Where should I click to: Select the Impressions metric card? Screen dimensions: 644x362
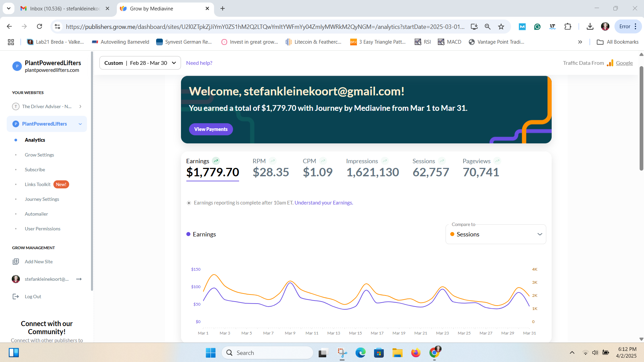(x=373, y=168)
